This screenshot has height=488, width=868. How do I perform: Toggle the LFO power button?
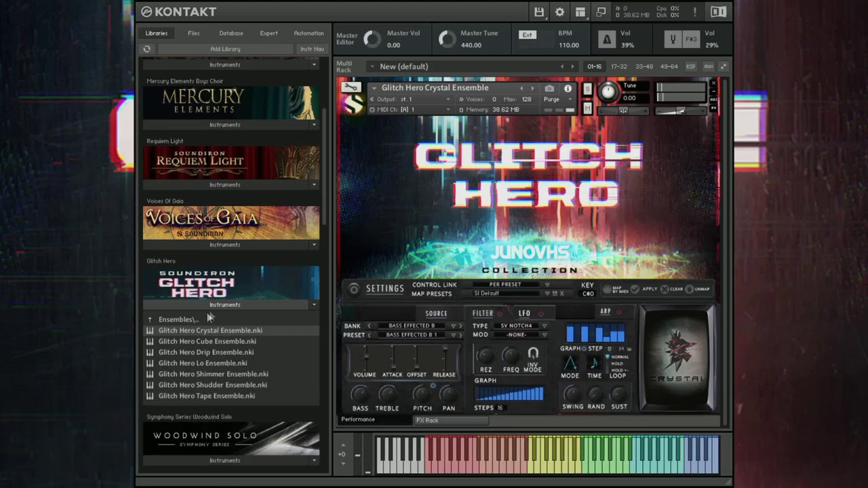coord(540,314)
